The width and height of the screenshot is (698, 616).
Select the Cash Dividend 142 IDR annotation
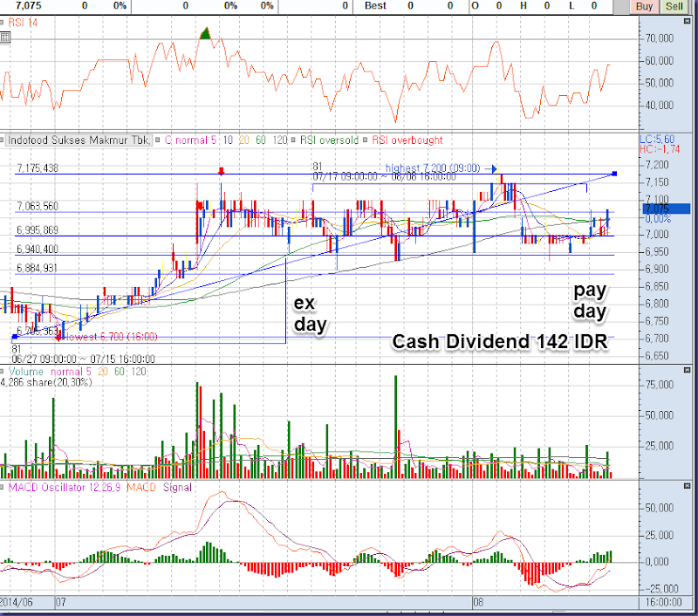[500, 342]
